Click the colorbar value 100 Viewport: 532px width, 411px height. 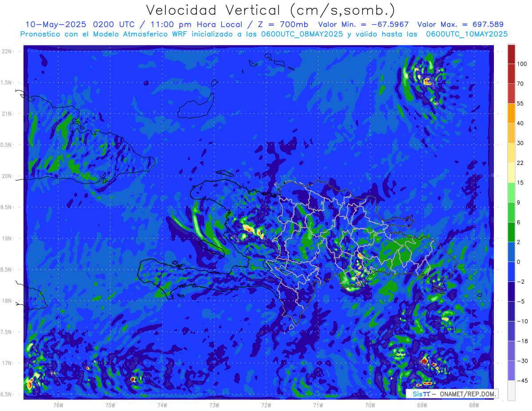(x=522, y=64)
